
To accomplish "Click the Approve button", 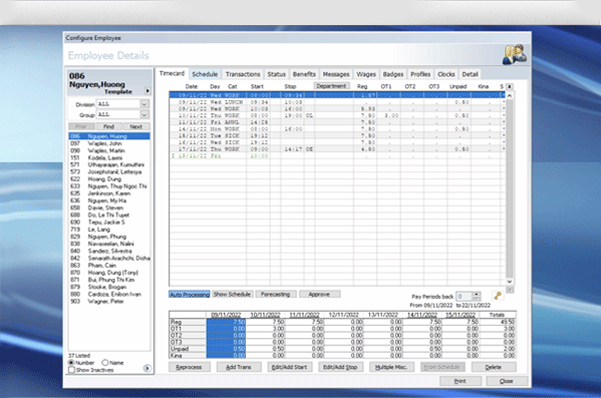I will 319,294.
